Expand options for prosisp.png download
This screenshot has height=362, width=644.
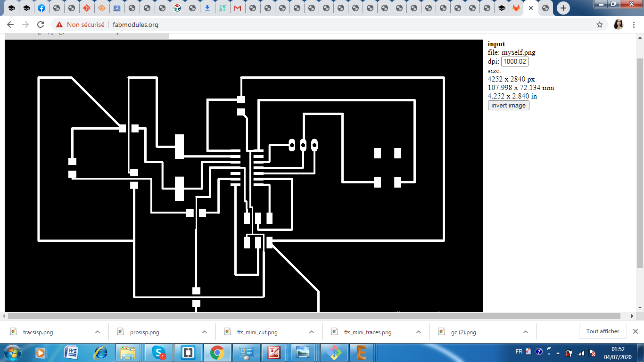pos(205,332)
